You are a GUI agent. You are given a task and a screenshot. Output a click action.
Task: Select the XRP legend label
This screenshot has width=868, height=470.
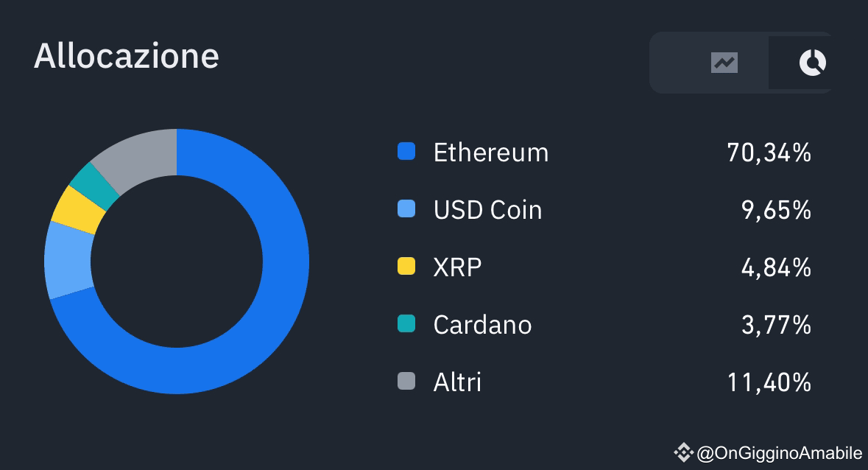pos(457,267)
